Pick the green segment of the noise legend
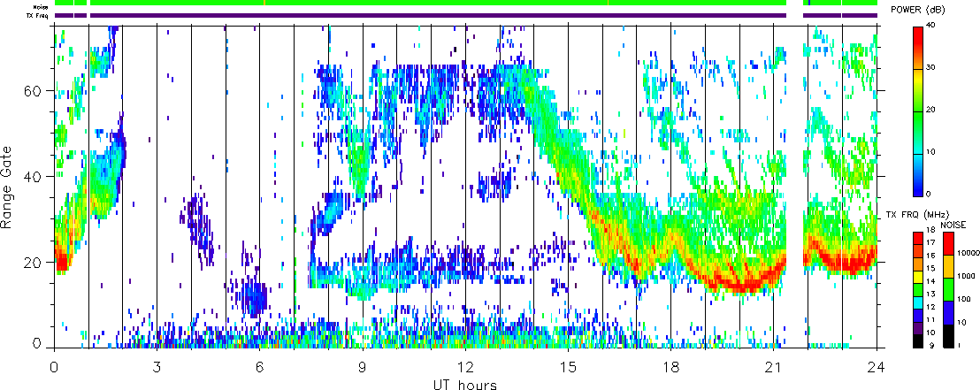The width and height of the screenshot is (980, 390). pyautogui.click(x=948, y=290)
